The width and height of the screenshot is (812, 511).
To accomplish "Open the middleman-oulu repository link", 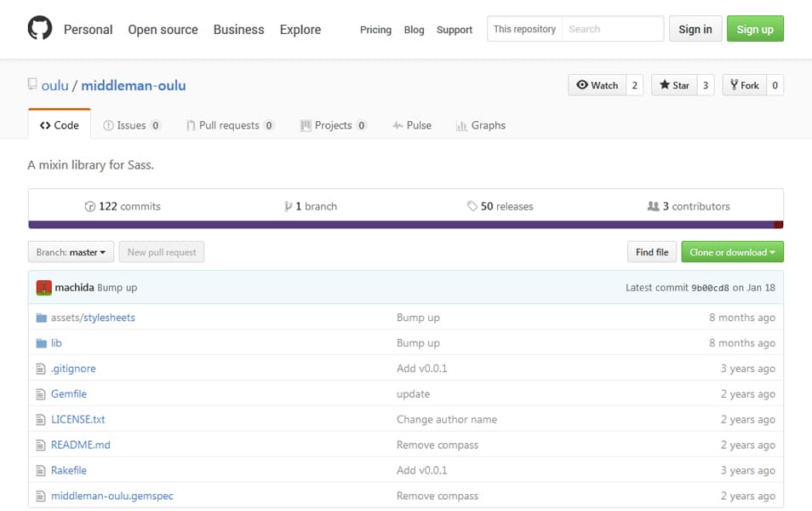I will click(134, 85).
